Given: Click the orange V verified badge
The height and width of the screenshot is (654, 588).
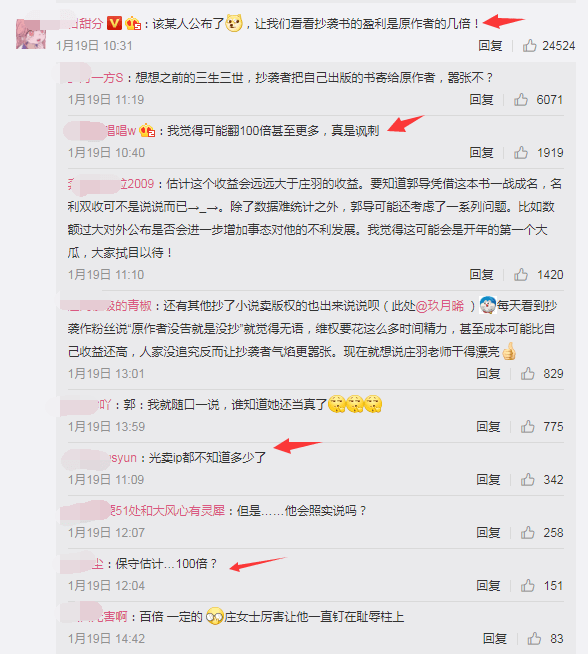Looking at the screenshot, I should [x=114, y=23].
